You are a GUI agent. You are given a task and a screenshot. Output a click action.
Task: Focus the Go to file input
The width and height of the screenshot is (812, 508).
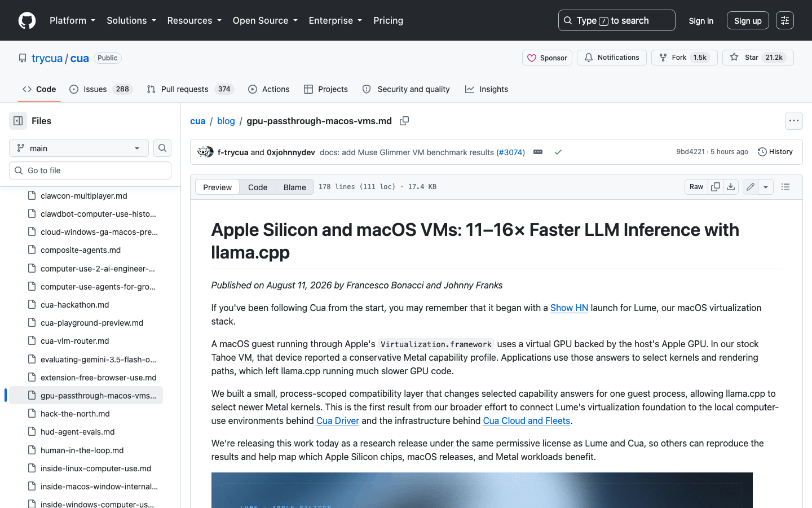point(90,170)
